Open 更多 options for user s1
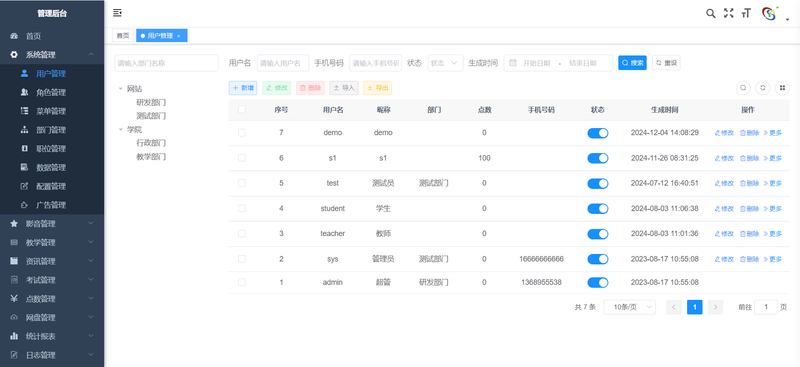 (x=772, y=158)
